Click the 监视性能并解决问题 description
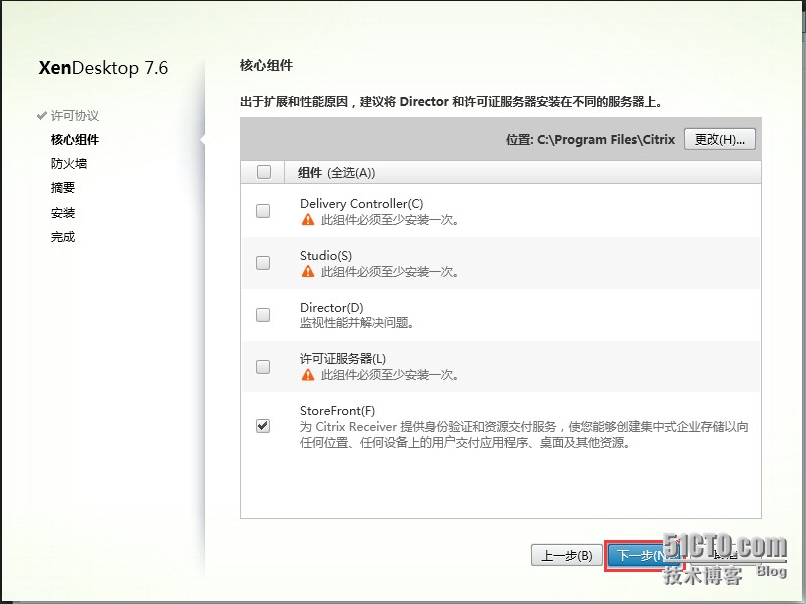 [x=357, y=323]
